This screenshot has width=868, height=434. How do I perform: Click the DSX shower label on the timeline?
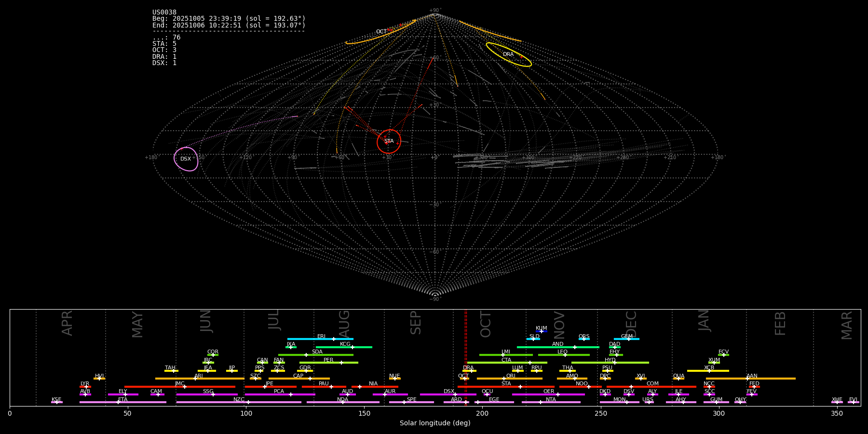coord(449,392)
